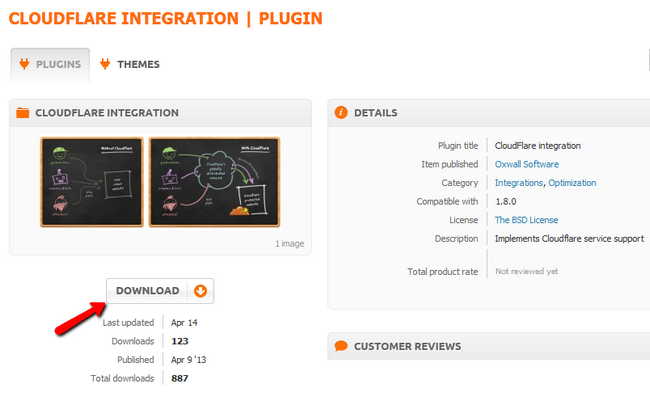
Task: Click the plug icon beside Themes
Action: point(105,64)
